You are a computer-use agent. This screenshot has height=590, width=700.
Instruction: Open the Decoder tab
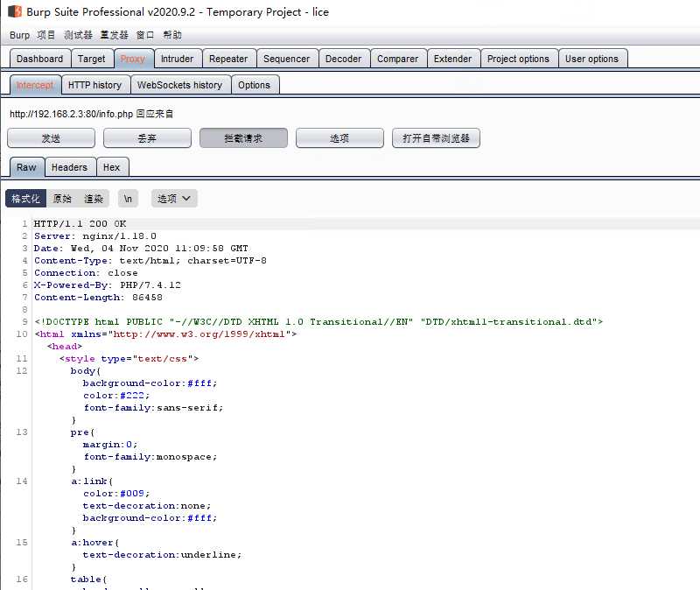(343, 59)
